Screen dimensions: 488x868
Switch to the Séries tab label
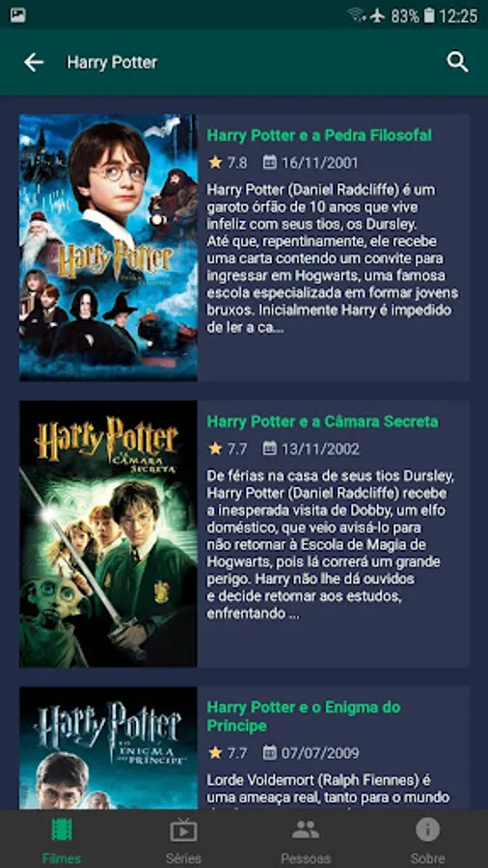click(x=183, y=858)
